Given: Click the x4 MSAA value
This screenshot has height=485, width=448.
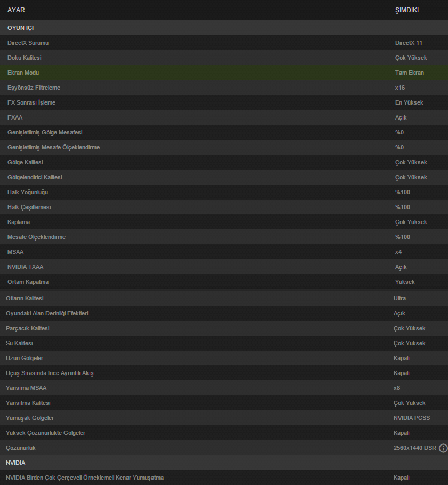Looking at the screenshot, I should 398,252.
